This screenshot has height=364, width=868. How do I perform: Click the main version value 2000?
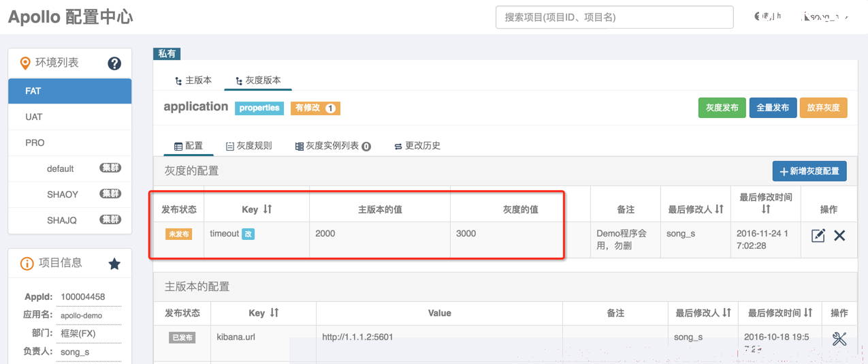(x=325, y=233)
